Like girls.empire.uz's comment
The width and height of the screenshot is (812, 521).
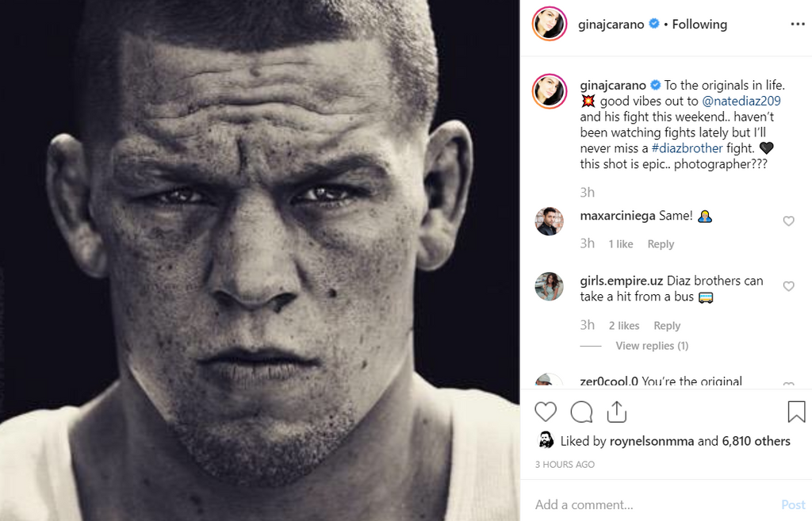(788, 286)
